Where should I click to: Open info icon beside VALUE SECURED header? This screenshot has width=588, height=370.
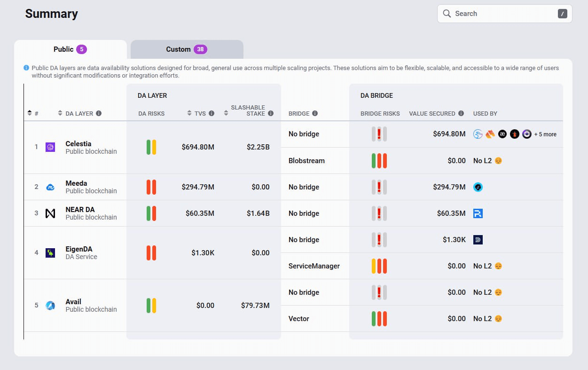[x=461, y=113]
